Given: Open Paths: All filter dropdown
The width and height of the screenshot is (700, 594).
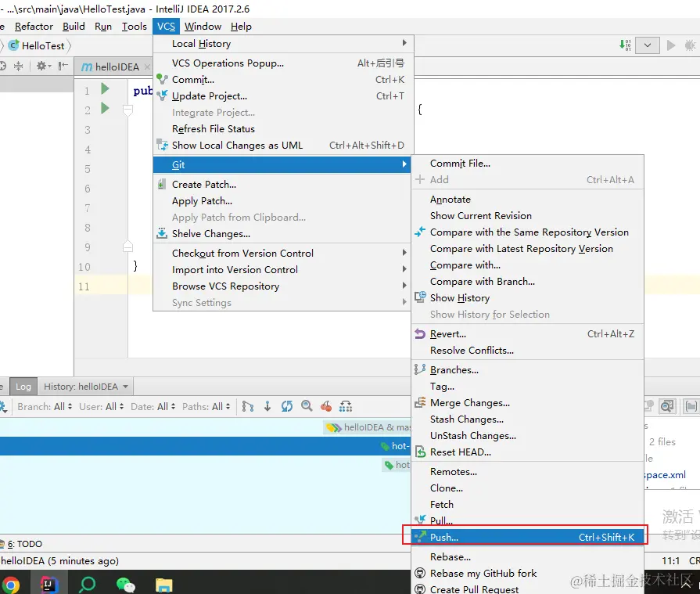Looking at the screenshot, I should [x=206, y=406].
